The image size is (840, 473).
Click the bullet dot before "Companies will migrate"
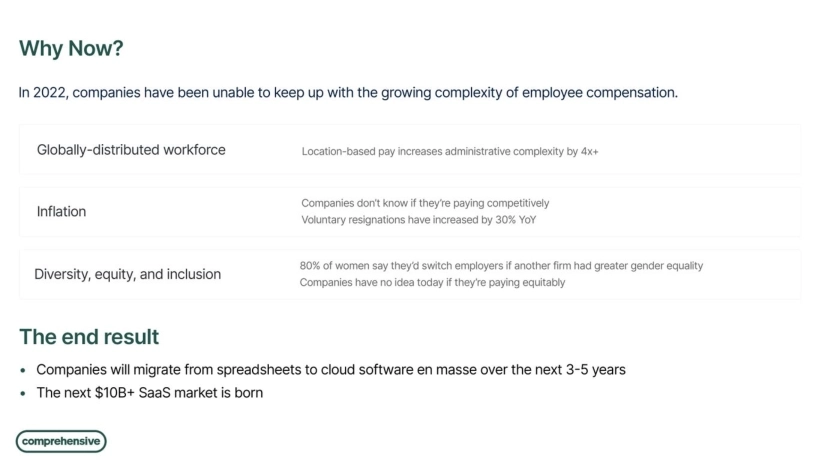pos(24,370)
